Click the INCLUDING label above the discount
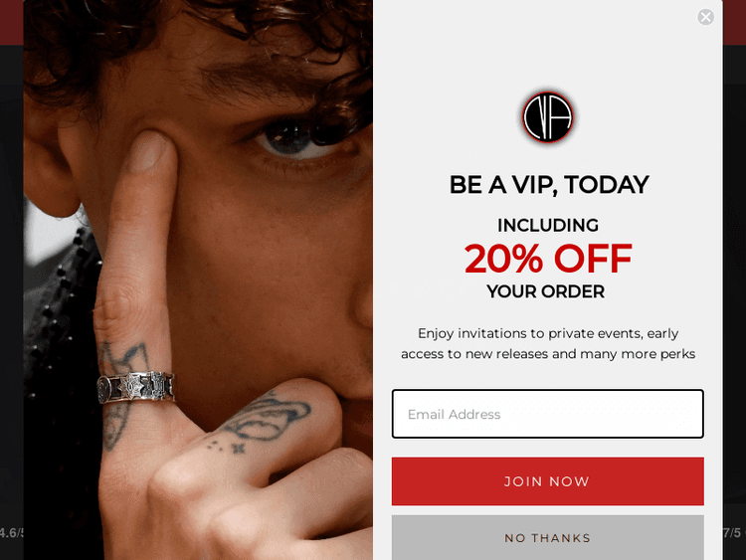 click(548, 225)
